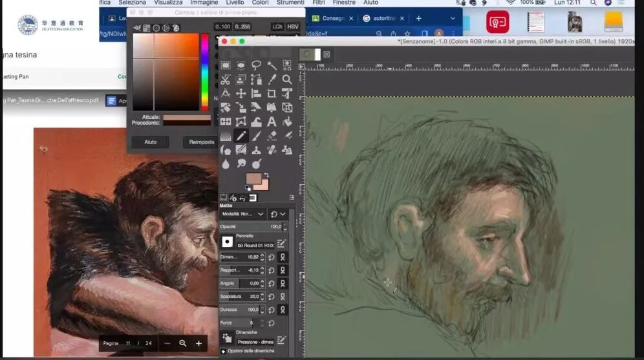Select the Bucket Fill tool
Screen dimensions: 644x360
[x=287, y=122]
